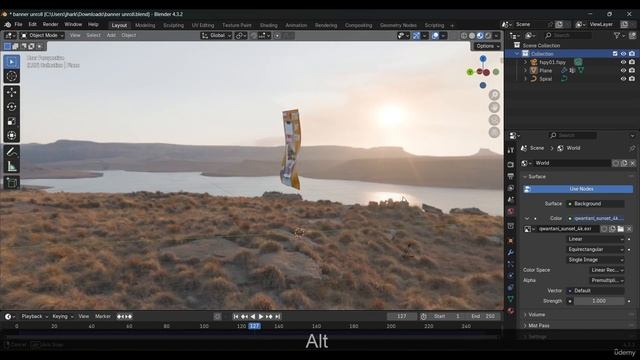The image size is (640, 360).
Task: Open the Single Image source dropdown
Action: click(x=596, y=260)
